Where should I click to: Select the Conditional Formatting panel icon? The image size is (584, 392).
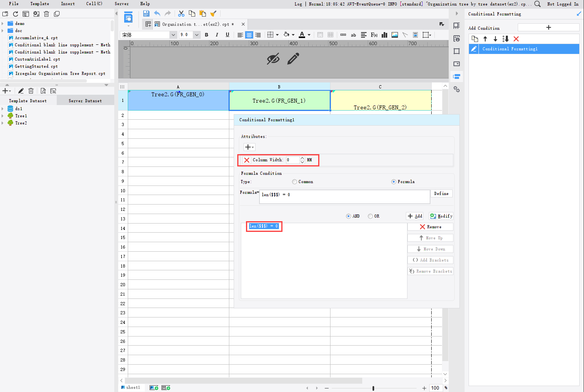point(456,76)
